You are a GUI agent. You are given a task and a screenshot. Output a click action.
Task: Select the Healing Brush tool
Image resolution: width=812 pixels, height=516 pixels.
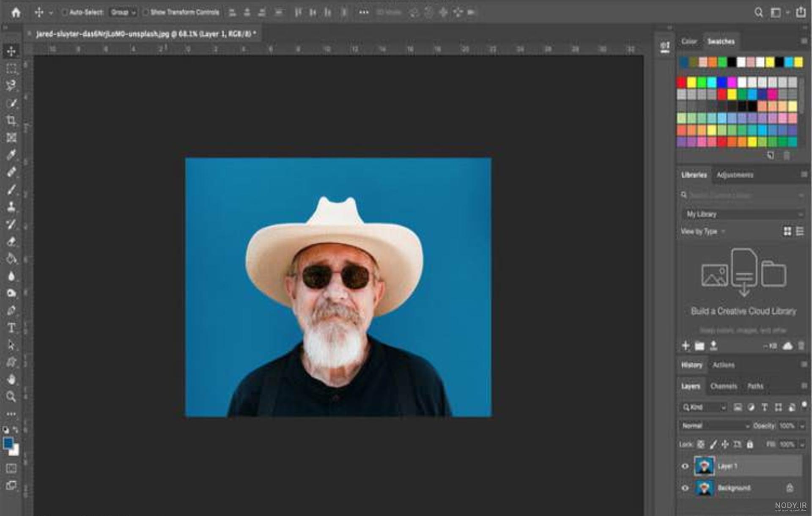11,172
